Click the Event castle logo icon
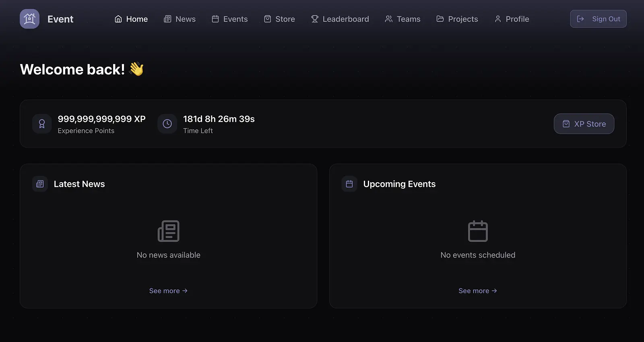This screenshot has height=342, width=644. (29, 19)
